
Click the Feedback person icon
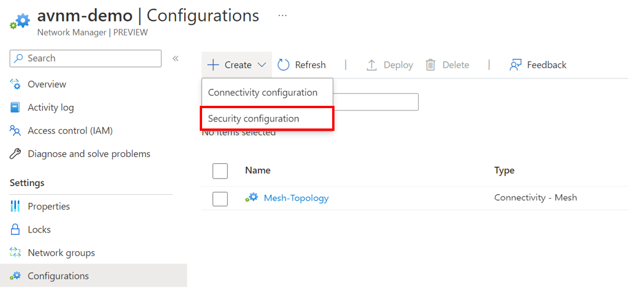[x=516, y=65]
